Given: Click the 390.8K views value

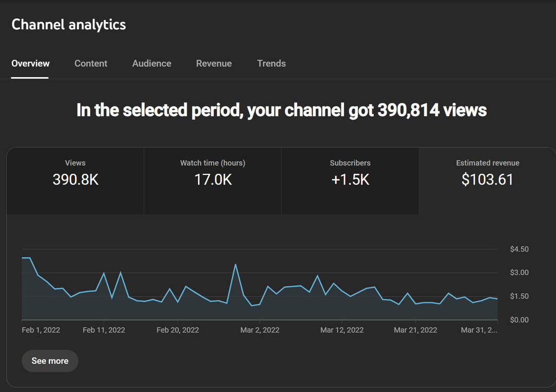Looking at the screenshot, I should click(75, 180).
